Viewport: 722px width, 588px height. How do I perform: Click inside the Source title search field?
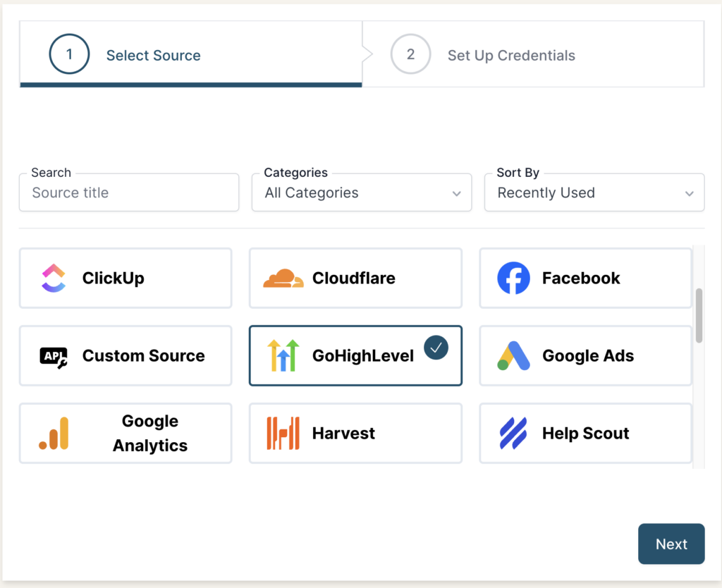[129, 192]
